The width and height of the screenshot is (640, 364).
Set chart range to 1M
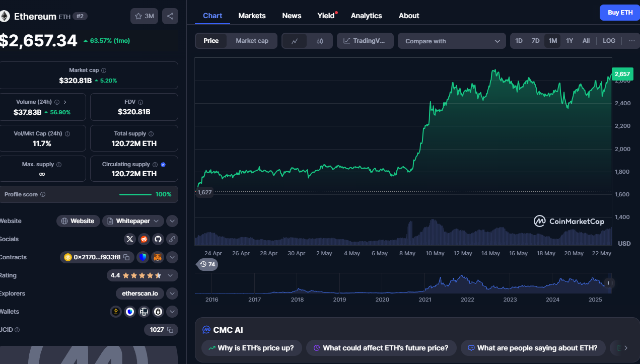coord(552,41)
